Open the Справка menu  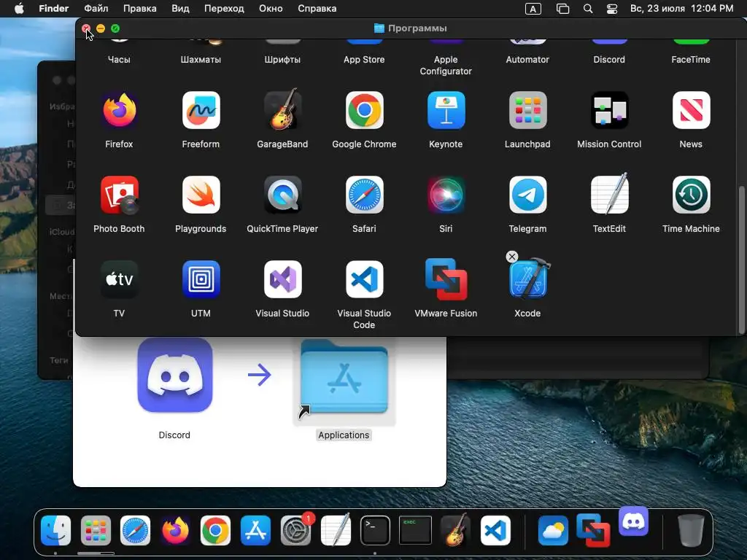point(317,9)
